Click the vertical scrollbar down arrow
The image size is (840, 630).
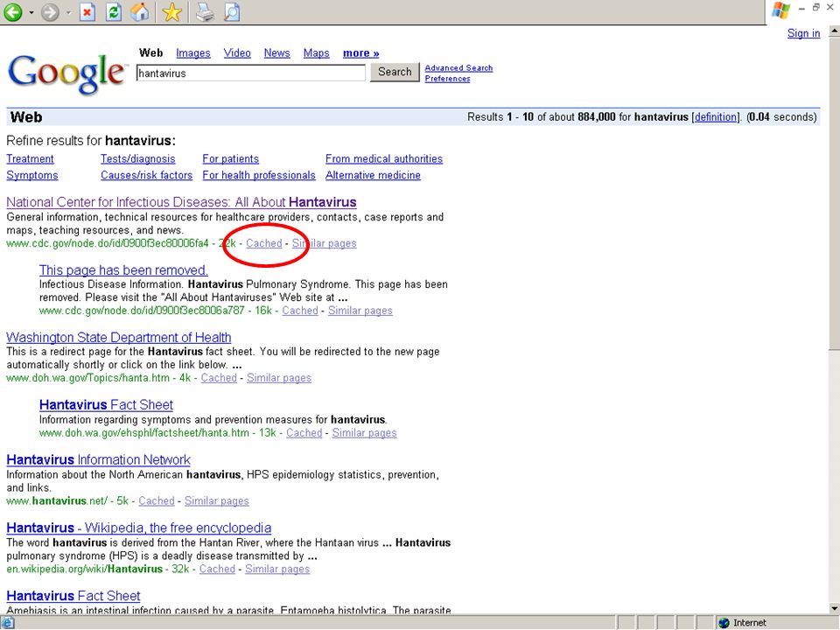[834, 608]
